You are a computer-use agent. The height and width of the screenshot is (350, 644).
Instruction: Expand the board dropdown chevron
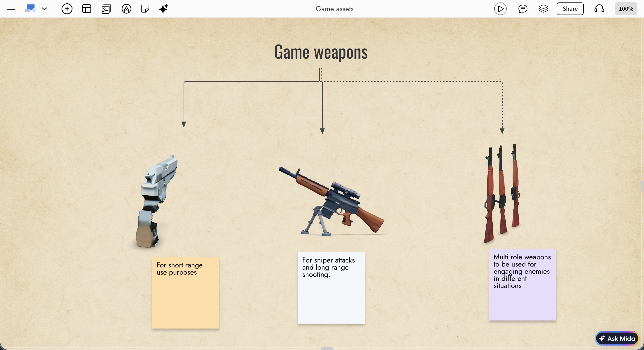(44, 9)
